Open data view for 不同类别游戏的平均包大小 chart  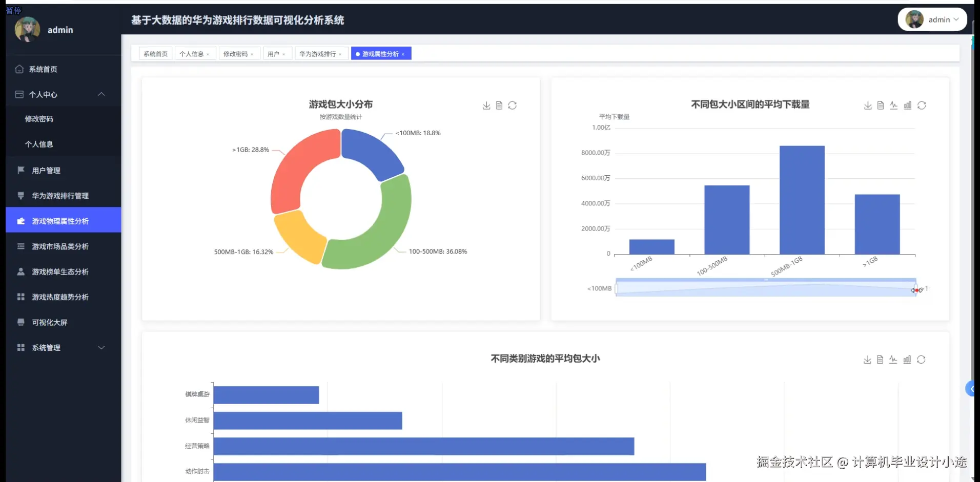880,360
